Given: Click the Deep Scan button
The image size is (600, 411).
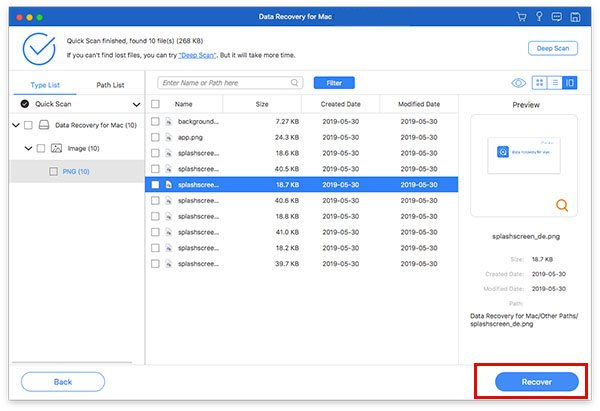Looking at the screenshot, I should pos(553,48).
